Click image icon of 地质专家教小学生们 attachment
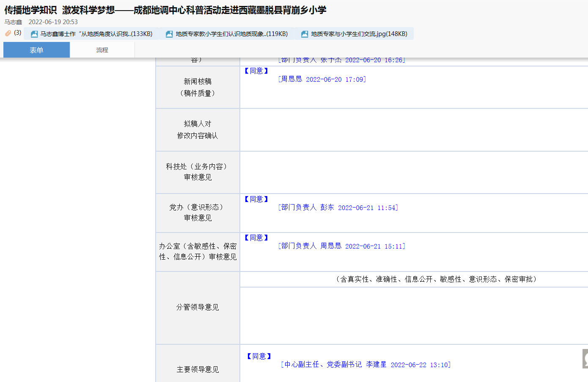Image resolution: width=588 pixels, height=382 pixels. (x=169, y=34)
